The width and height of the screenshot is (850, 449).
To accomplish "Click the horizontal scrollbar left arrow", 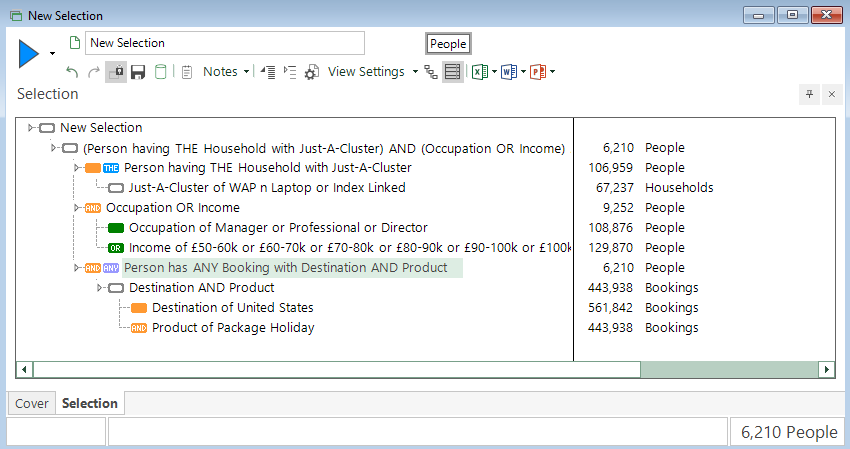I will [x=24, y=370].
